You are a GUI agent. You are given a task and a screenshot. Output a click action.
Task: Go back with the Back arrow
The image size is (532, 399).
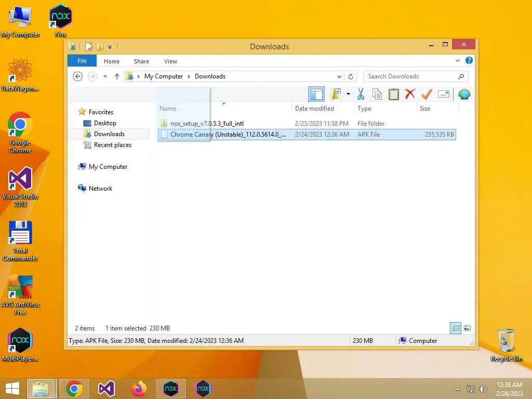[78, 76]
